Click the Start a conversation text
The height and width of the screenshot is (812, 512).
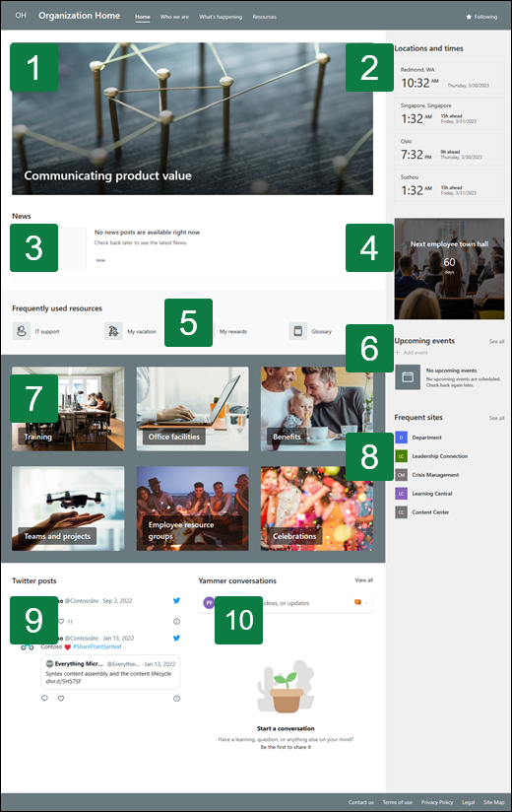pyautogui.click(x=286, y=728)
